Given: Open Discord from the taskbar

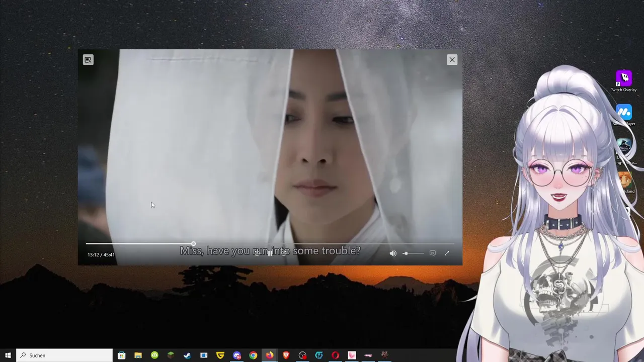Looking at the screenshot, I should [237, 355].
